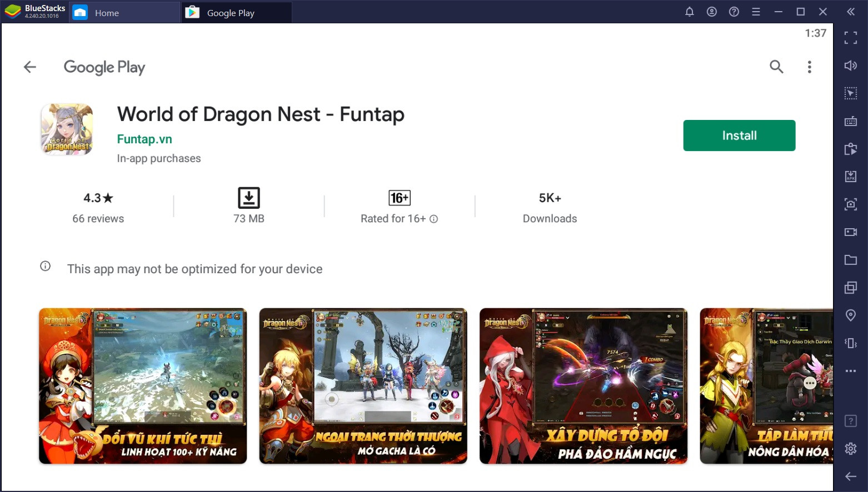Open BlueStacks notifications bell
Image resolution: width=868 pixels, height=492 pixels.
[x=690, y=12]
